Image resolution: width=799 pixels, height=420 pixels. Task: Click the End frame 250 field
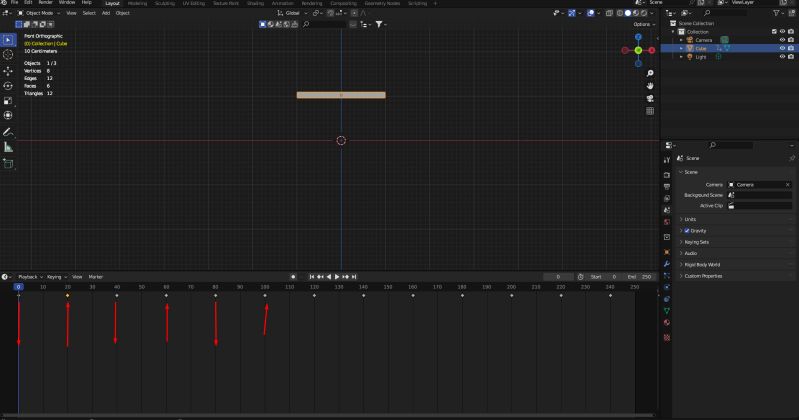pyautogui.click(x=639, y=277)
